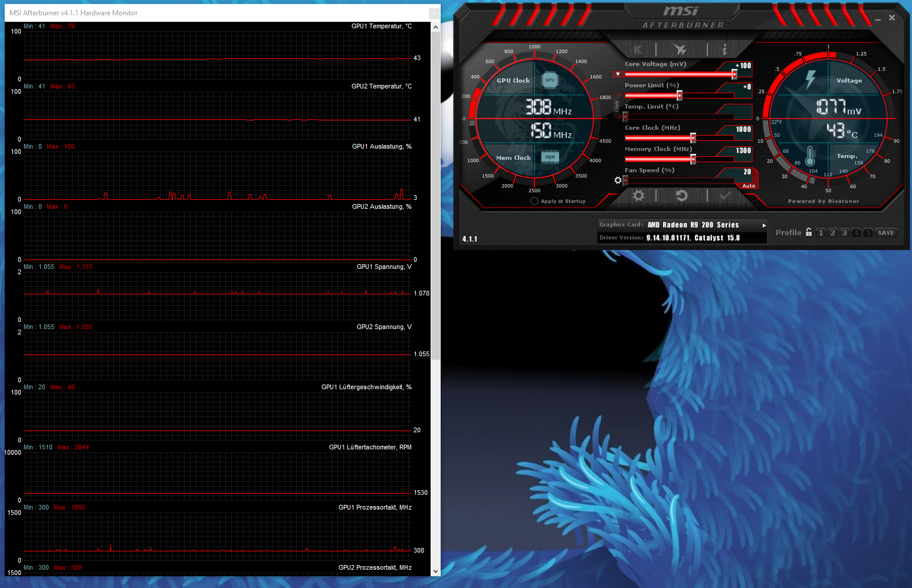Screen dimensions: 912x588
Task: Load profile slot 3
Action: tap(844, 232)
